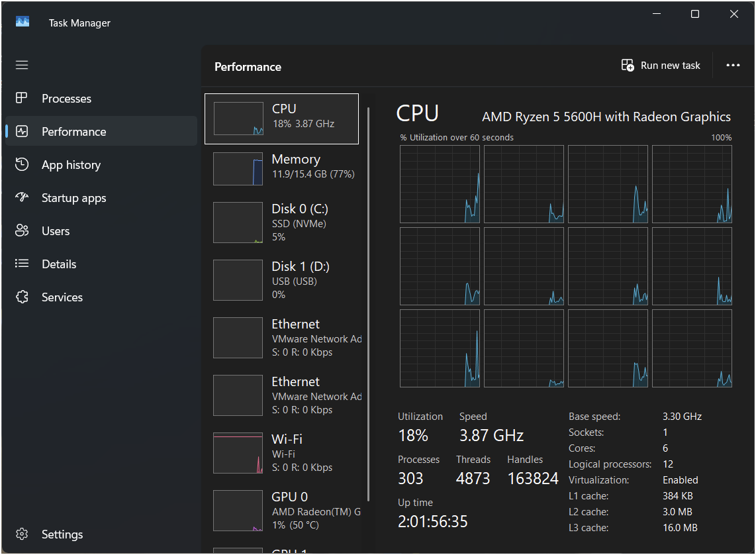The height and width of the screenshot is (555, 756).
Task: Click the Memory mini graph thumbnail
Action: click(x=238, y=169)
